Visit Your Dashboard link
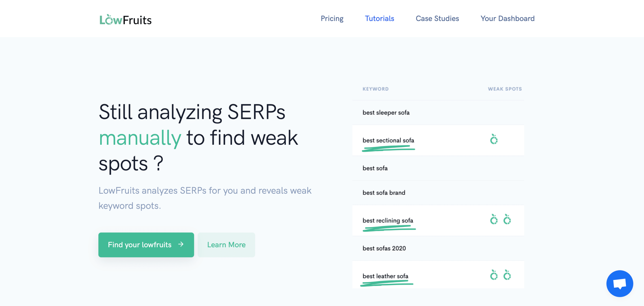The height and width of the screenshot is (306, 644). point(507,19)
